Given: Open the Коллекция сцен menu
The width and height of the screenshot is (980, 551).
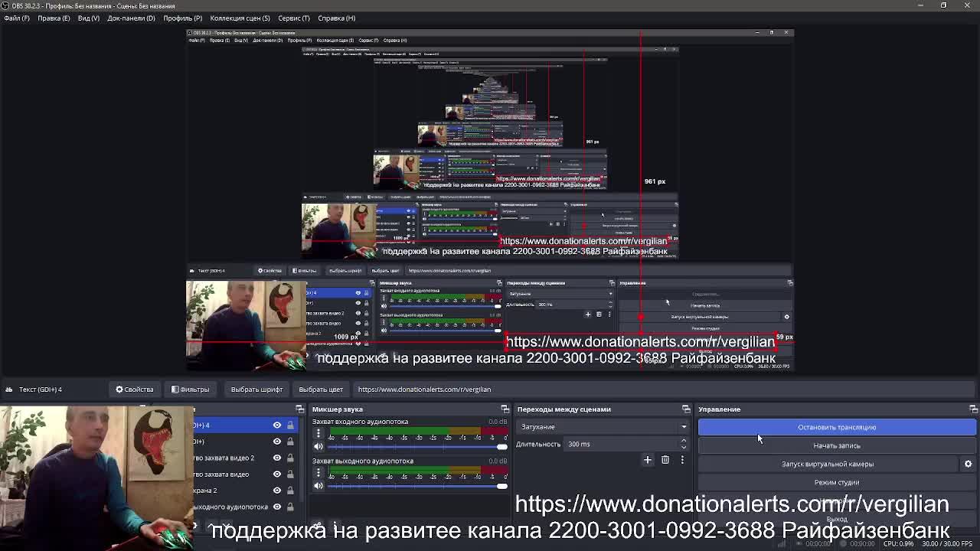Looking at the screenshot, I should 240,18.
